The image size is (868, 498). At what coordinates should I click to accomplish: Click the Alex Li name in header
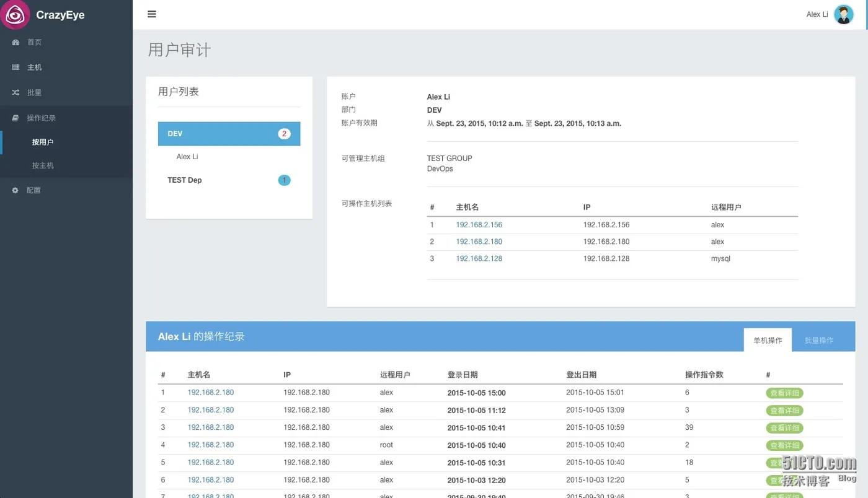coord(817,14)
